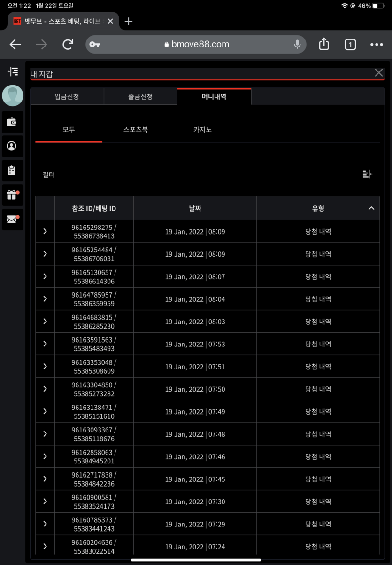Select date 19 Jan, 2022 | 07:24
Image resolution: width=392 pixels, height=565 pixels.
click(x=195, y=547)
